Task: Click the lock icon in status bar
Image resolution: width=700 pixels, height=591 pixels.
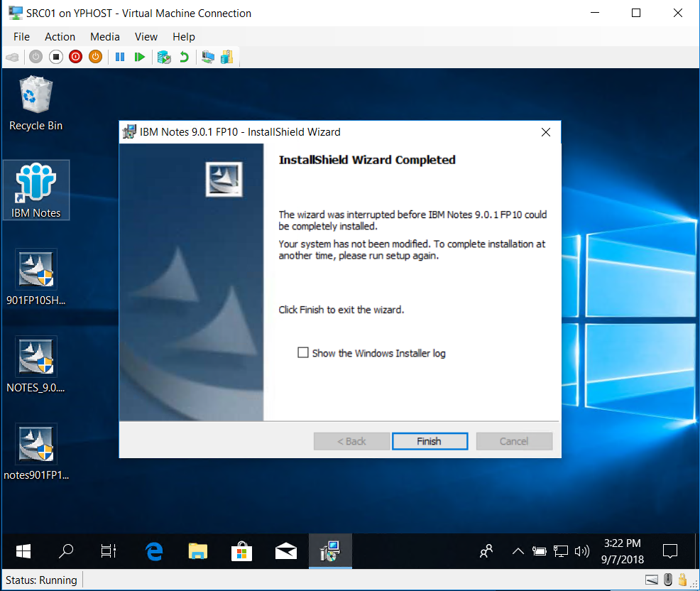Action: pyautogui.click(x=682, y=580)
